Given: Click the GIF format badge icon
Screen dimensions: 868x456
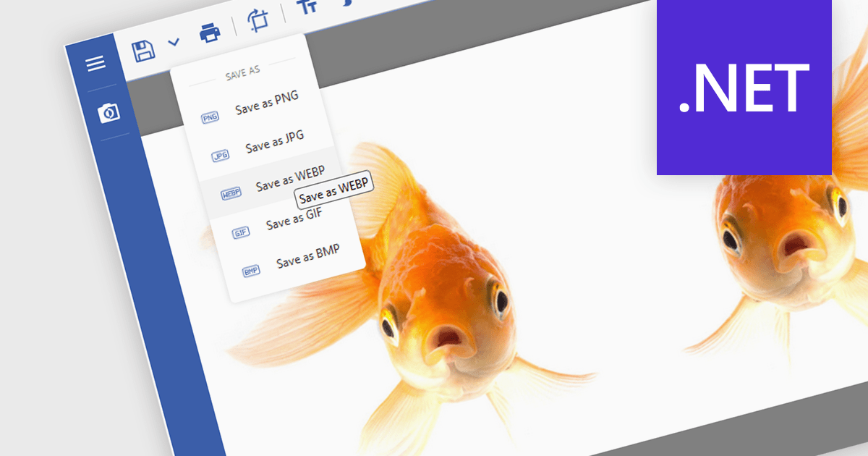Looking at the screenshot, I should (239, 231).
